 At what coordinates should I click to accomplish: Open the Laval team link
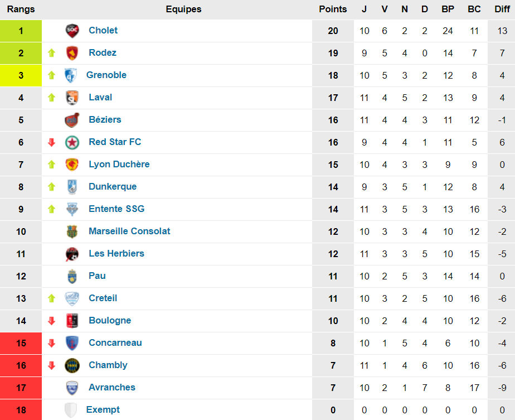(x=100, y=98)
